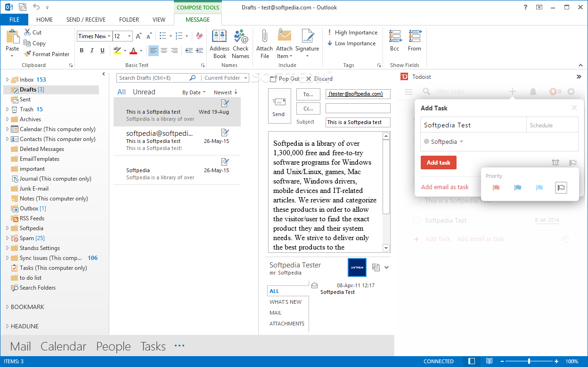588x367 pixels.
Task: Open the FILE tab
Action: 14,20
